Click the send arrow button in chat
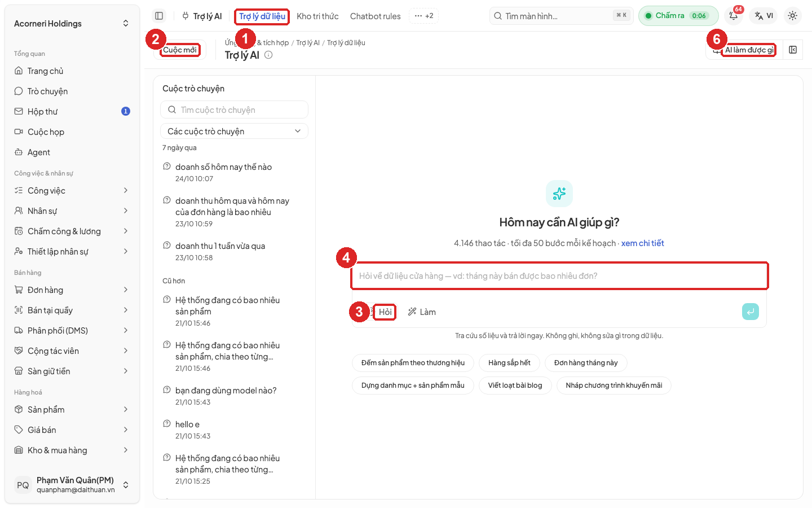Image resolution: width=812 pixels, height=508 pixels. (751, 312)
